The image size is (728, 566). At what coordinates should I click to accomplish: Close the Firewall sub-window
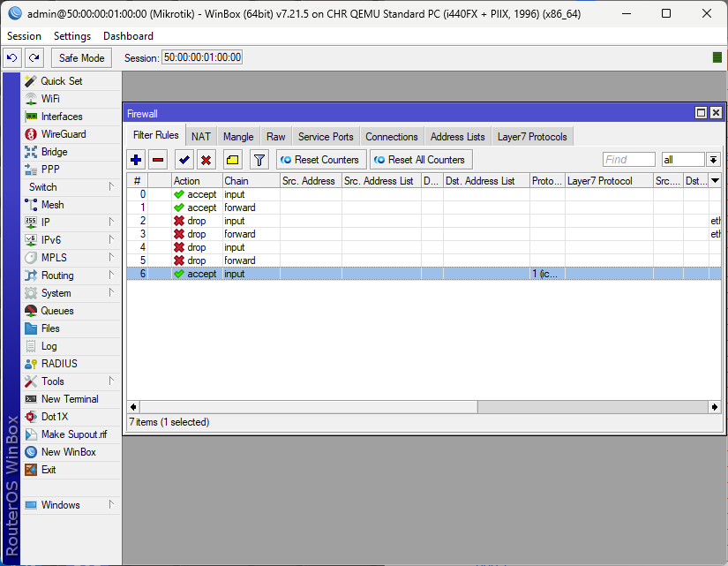pyautogui.click(x=716, y=113)
